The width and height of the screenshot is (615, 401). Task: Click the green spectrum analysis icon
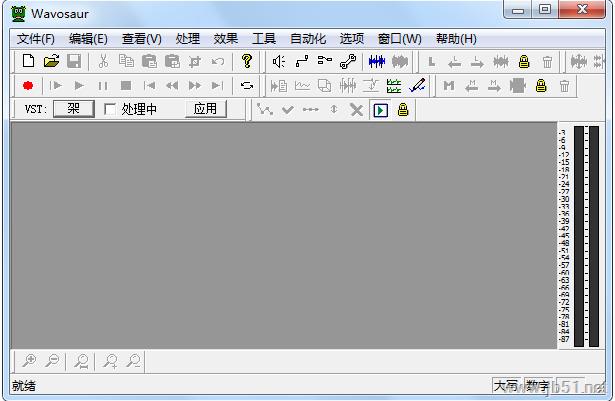(x=394, y=86)
